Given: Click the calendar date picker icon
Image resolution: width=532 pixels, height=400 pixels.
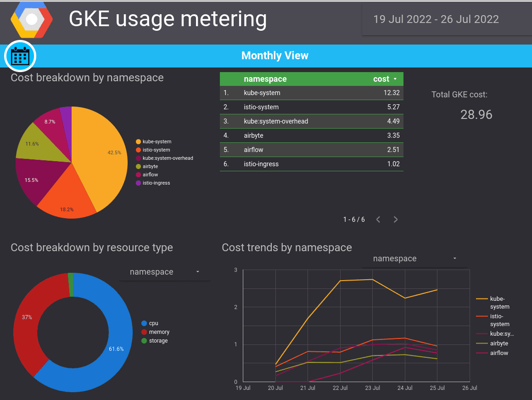Looking at the screenshot, I should click(19, 56).
